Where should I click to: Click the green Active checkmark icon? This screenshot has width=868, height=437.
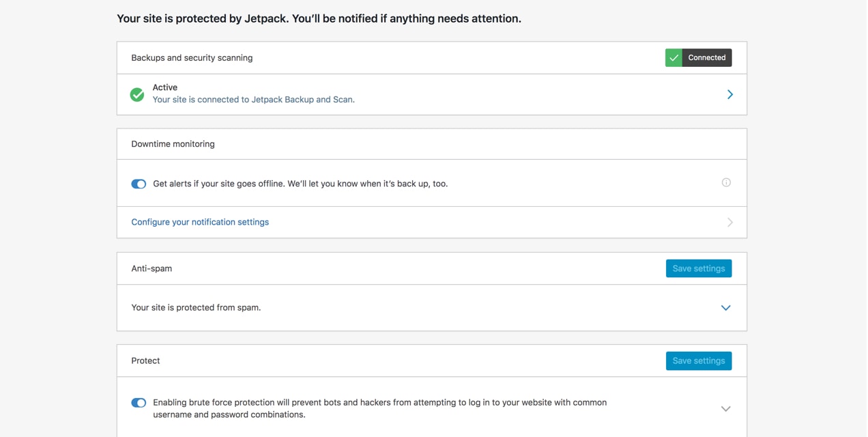point(137,94)
